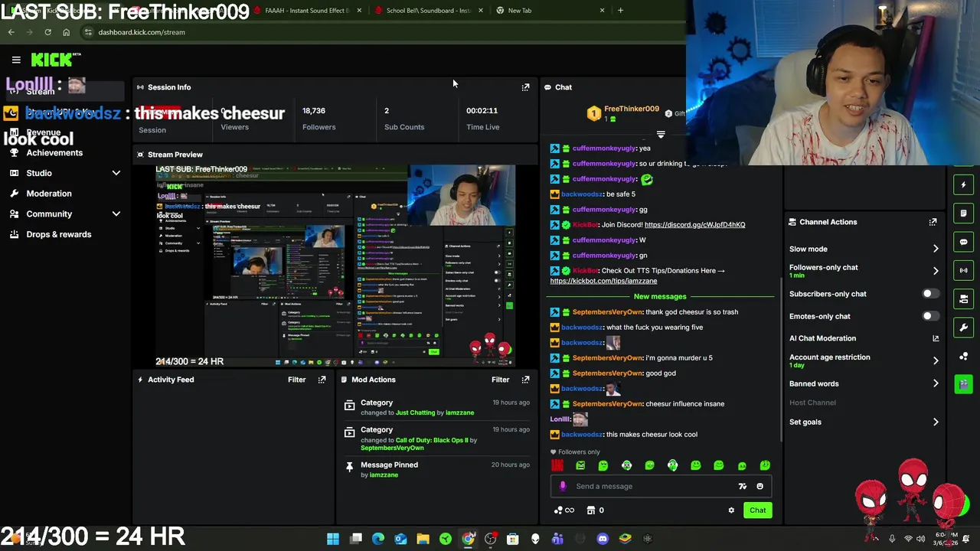Image resolution: width=980 pixels, height=551 pixels.
Task: Go back in the browser
Action: pyautogui.click(x=11, y=32)
